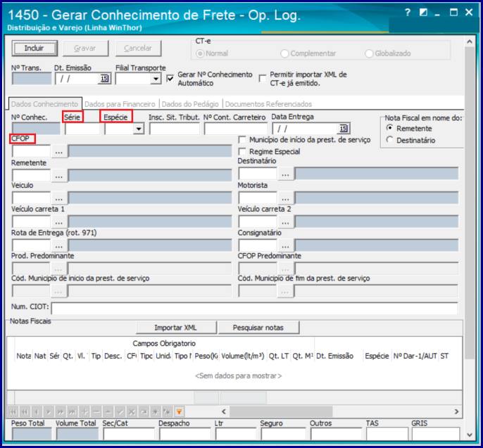Enable Permitir importar XML de CT-e checkbox
Screen dimensions: 483x448
click(x=263, y=79)
